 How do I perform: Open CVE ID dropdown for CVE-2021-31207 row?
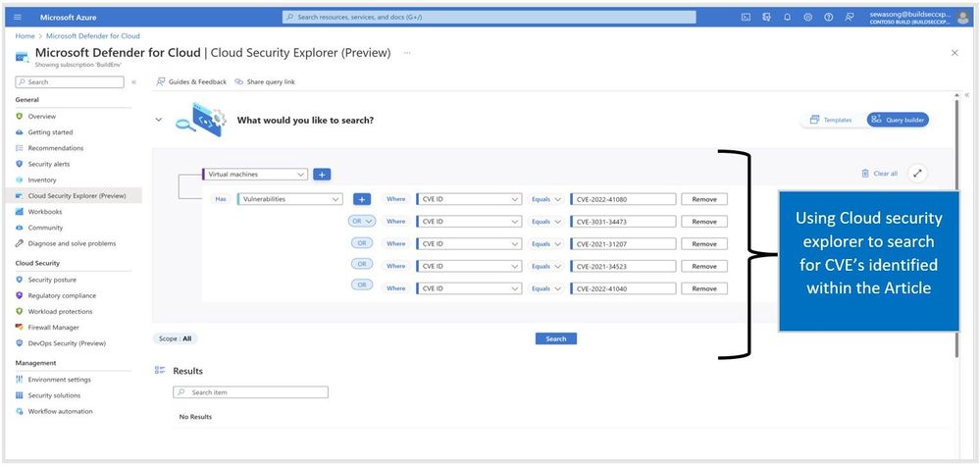click(469, 243)
